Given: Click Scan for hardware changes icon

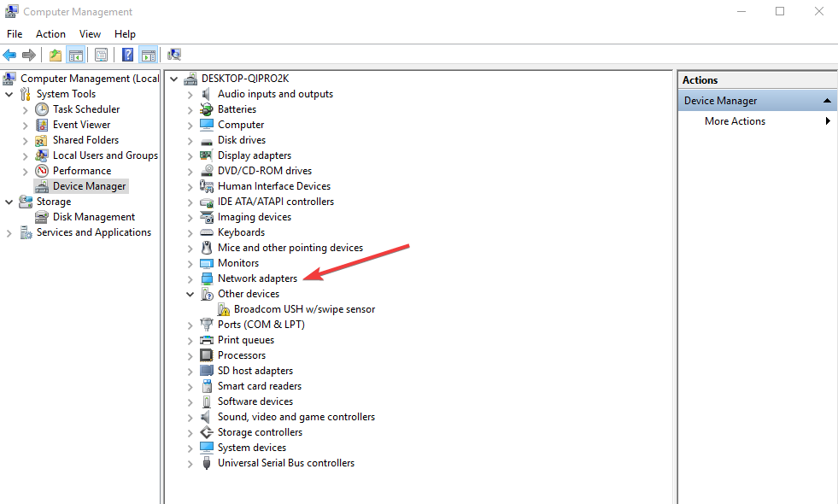Looking at the screenshot, I should click(174, 56).
